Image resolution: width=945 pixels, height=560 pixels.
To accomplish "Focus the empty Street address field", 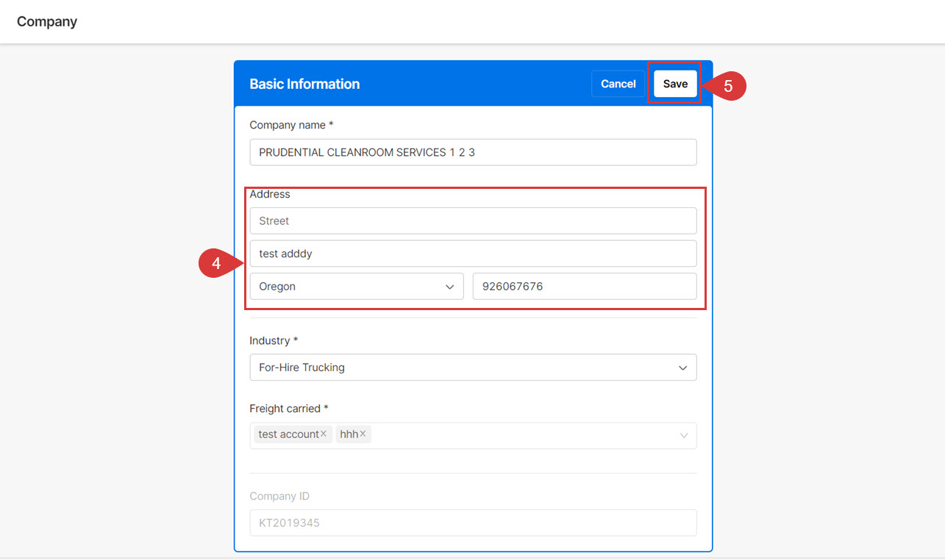I will point(473,220).
